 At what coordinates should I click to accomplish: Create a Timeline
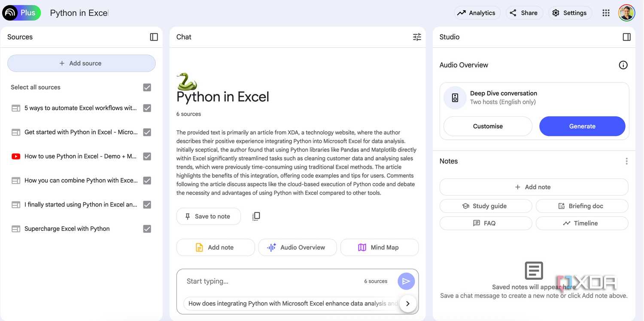(582, 223)
